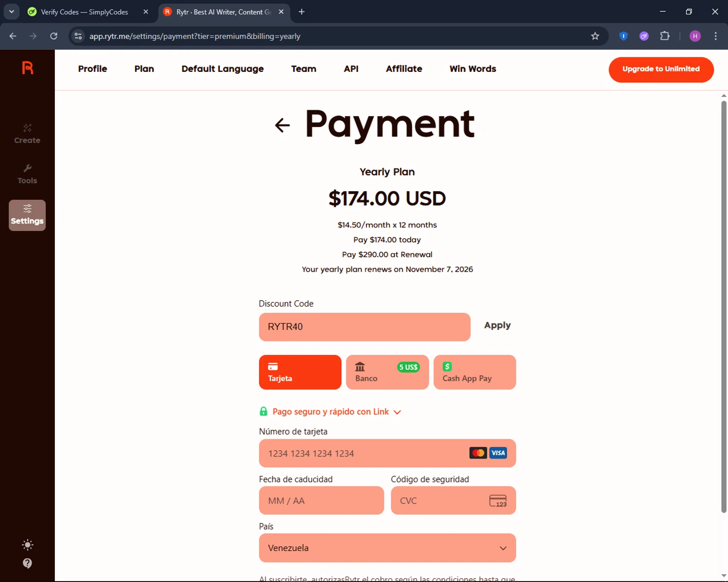Image resolution: width=728 pixels, height=582 pixels.
Task: Open Chrome three-dot menu
Action: tap(715, 36)
